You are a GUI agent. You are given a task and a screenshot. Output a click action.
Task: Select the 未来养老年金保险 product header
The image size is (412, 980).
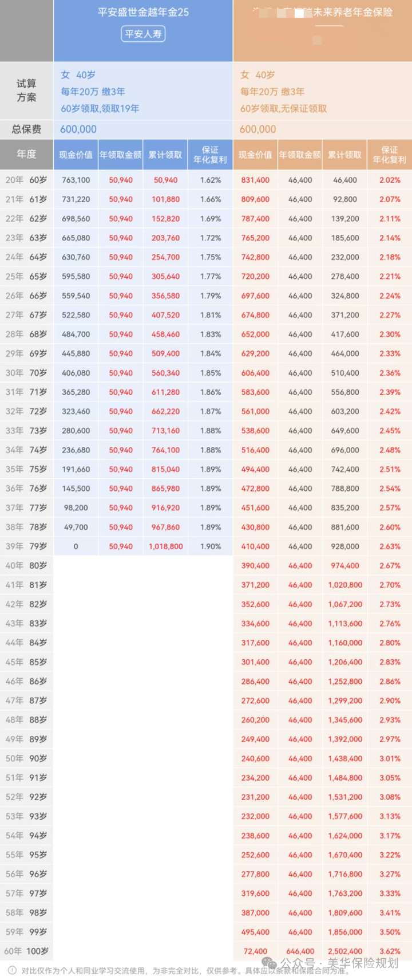tap(352, 12)
